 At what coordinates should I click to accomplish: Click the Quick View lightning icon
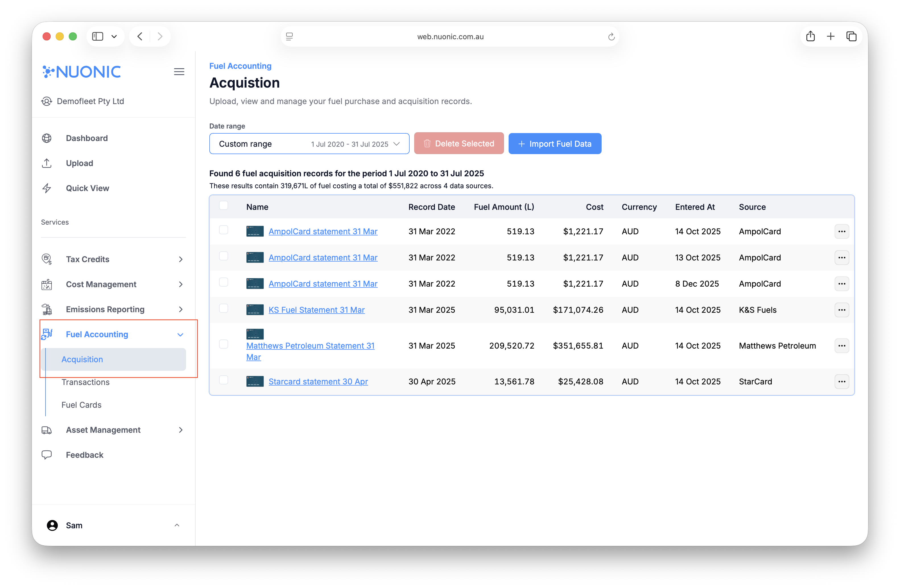point(47,188)
